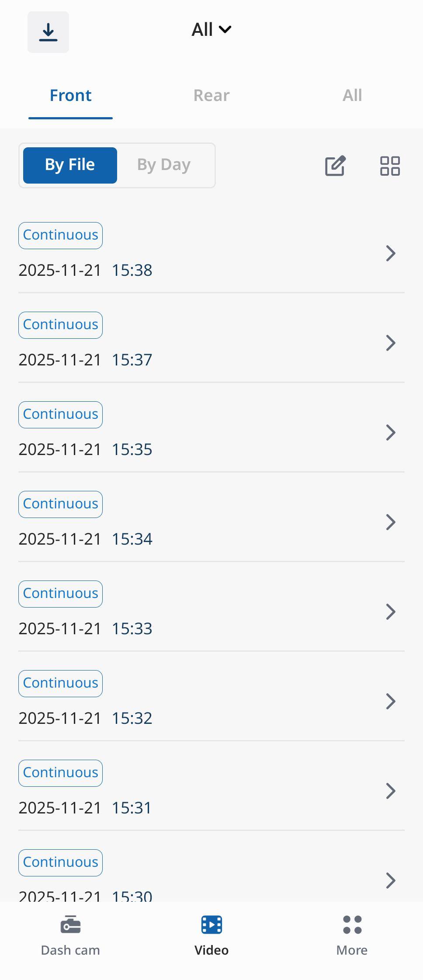Viewport: 423px width, 980px height.
Task: Switch to the Rear camera tab
Action: [x=211, y=95]
